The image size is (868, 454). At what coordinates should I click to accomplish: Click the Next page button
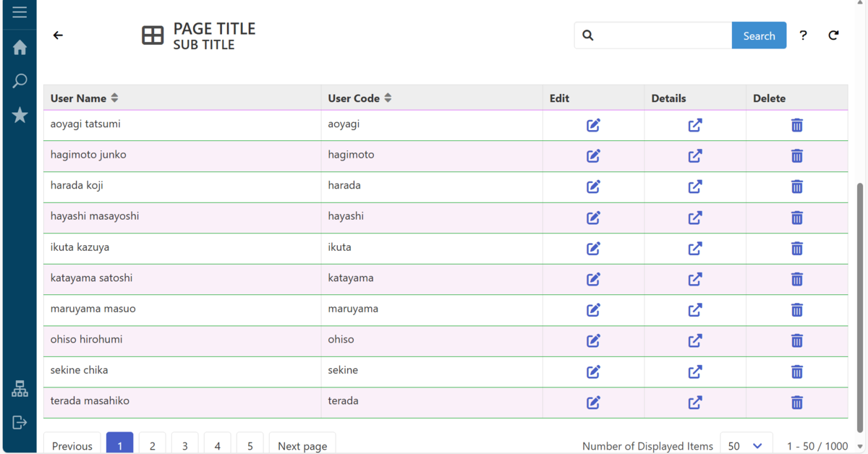point(302,445)
